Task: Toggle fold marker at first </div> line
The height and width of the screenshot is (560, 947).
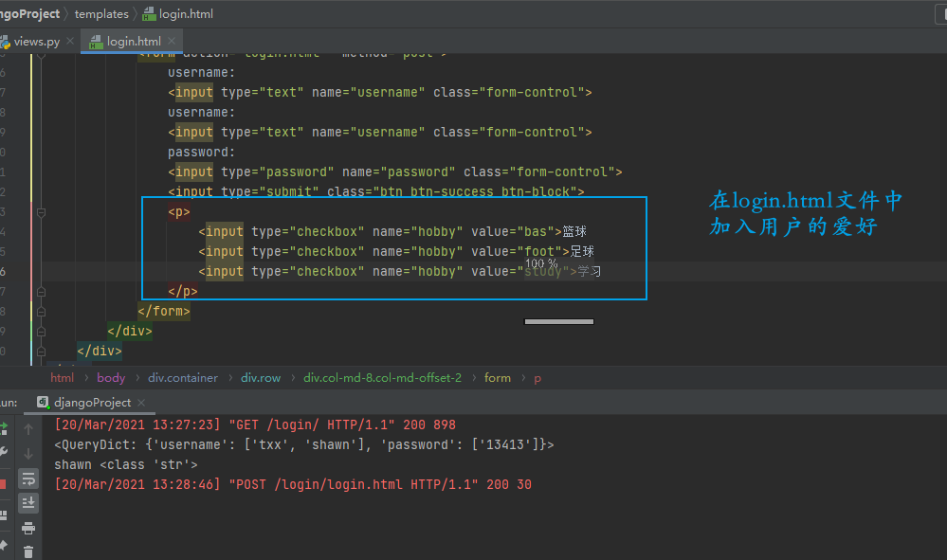Action: (41, 332)
